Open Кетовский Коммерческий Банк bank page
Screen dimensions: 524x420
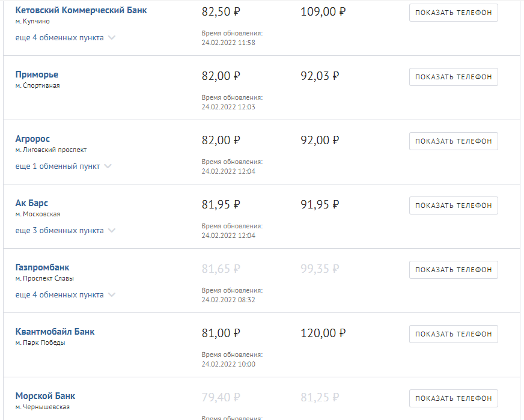pyautogui.click(x=81, y=10)
